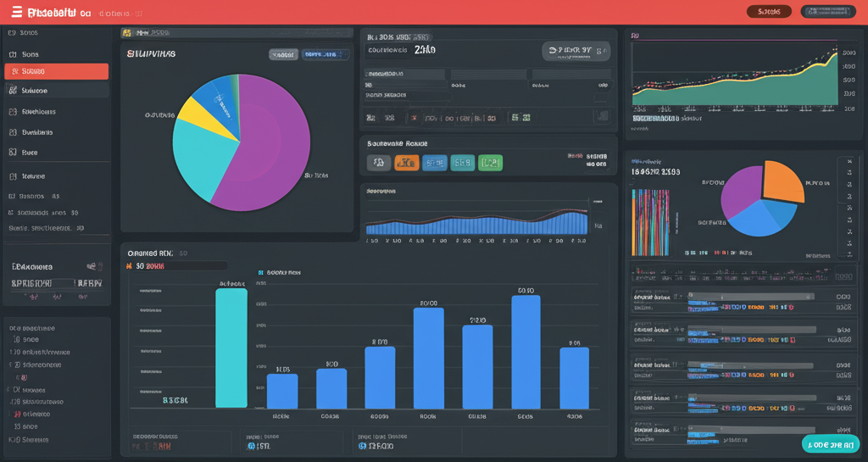Toggle the blue pill above the large pie chart

point(325,54)
